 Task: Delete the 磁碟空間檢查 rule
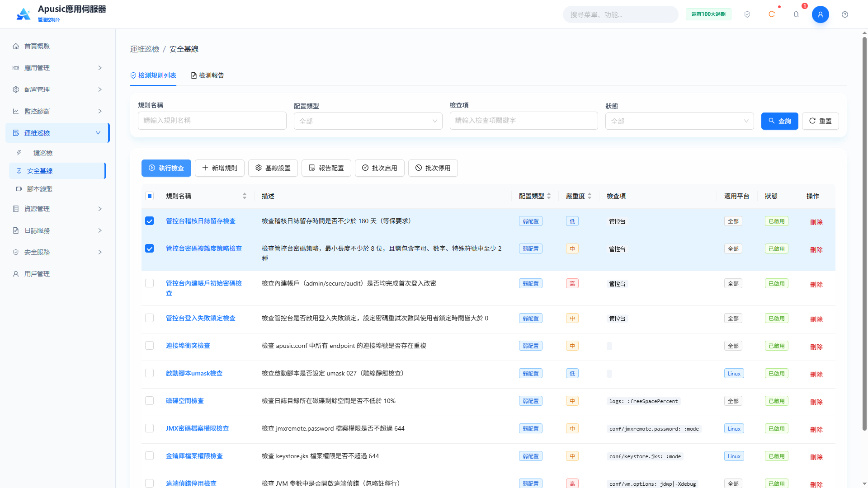tap(816, 402)
